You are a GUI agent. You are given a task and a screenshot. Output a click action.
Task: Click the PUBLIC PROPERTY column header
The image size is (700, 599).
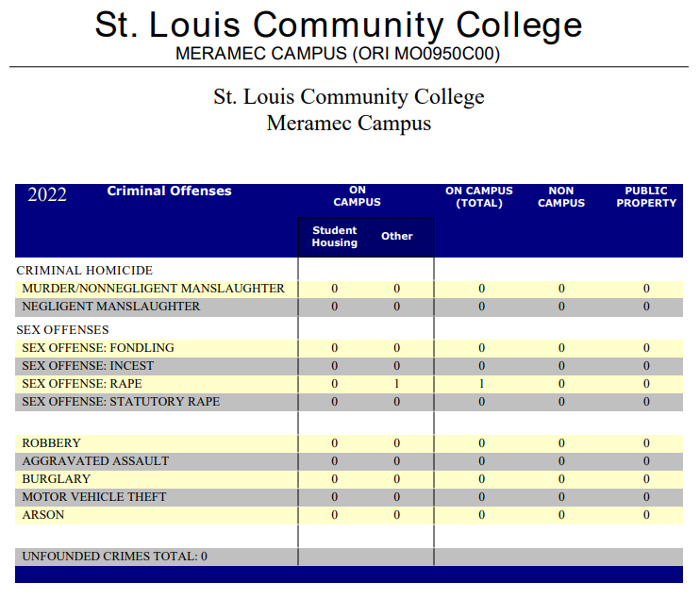(646, 197)
